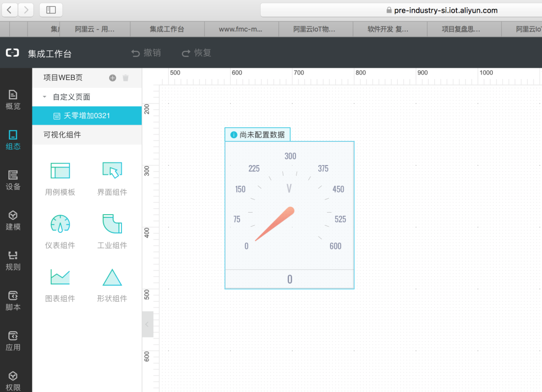Screen dimensions: 542x392
Task: Delete page with the trash icon
Action: [x=125, y=78]
